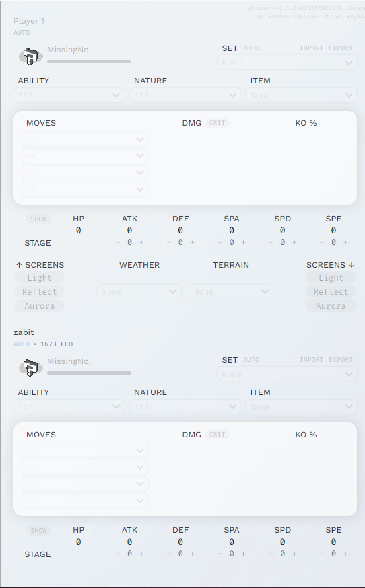Image resolution: width=365 pixels, height=588 pixels.
Task: Toggle CRIT in Player 1's moves panel
Action: click(217, 123)
